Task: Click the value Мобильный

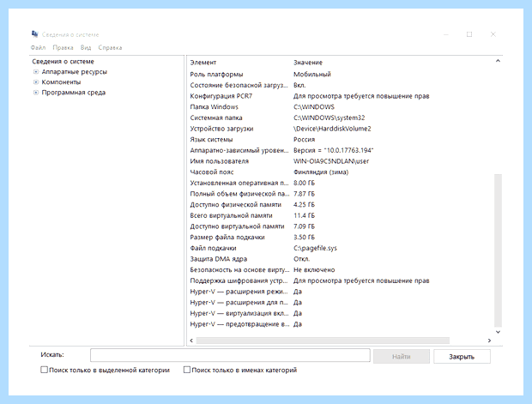Action: [x=312, y=75]
